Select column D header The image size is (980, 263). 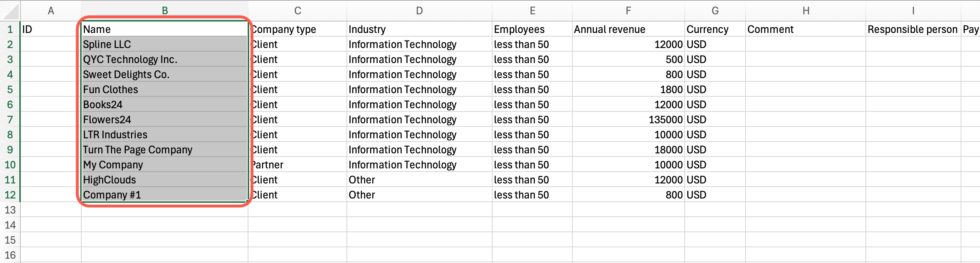[419, 11]
